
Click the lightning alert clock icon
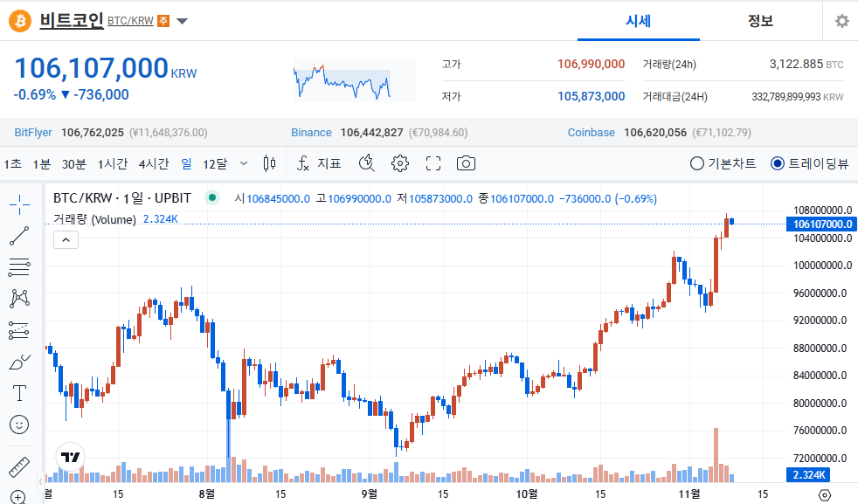367,163
